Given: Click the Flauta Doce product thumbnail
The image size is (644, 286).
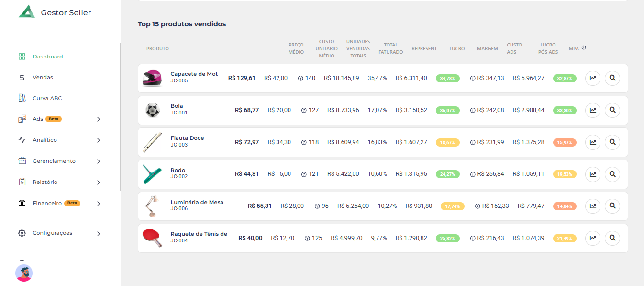Looking at the screenshot, I should pyautogui.click(x=152, y=142).
